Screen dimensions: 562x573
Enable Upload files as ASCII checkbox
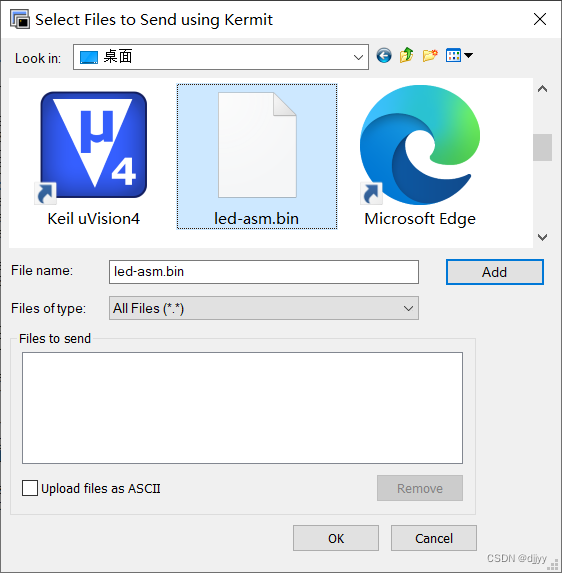pyautogui.click(x=30, y=488)
